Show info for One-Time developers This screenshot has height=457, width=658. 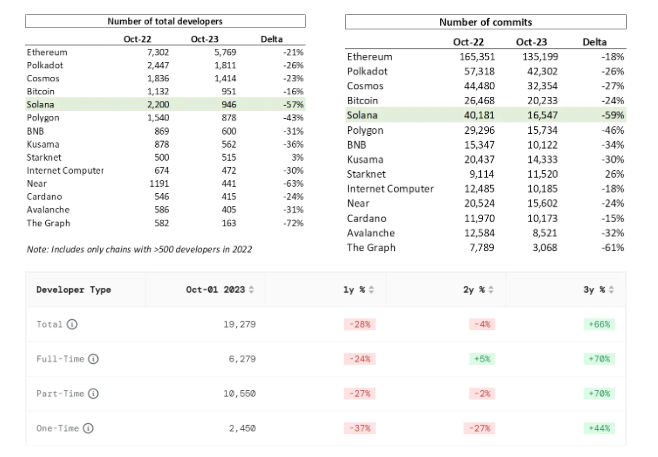[89, 428]
